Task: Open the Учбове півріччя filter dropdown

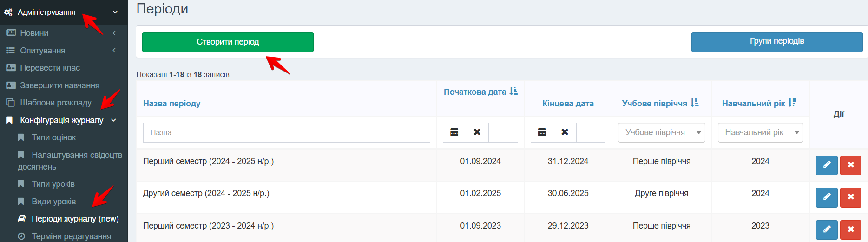Action: click(698, 133)
